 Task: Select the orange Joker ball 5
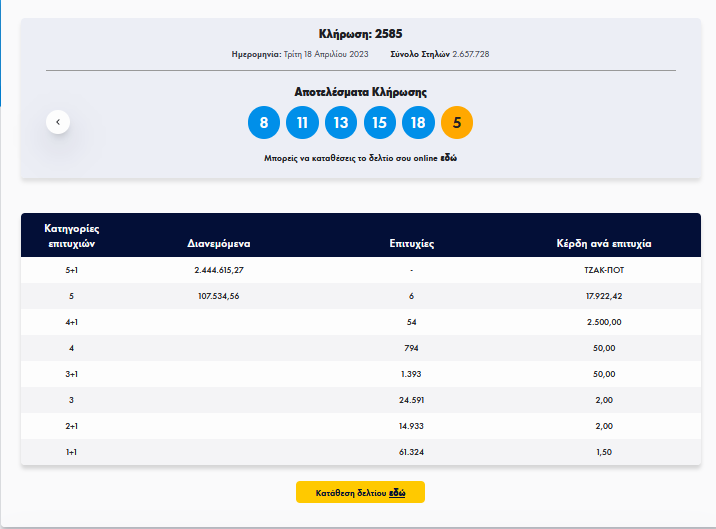point(457,122)
